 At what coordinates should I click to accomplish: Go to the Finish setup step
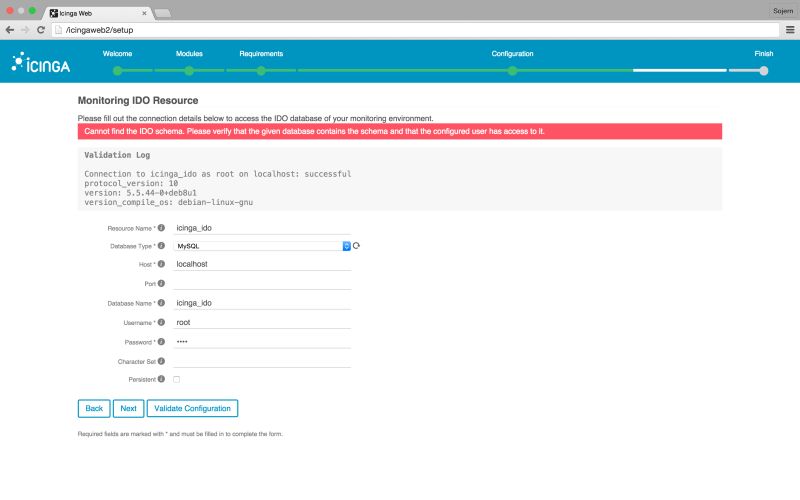(764, 54)
